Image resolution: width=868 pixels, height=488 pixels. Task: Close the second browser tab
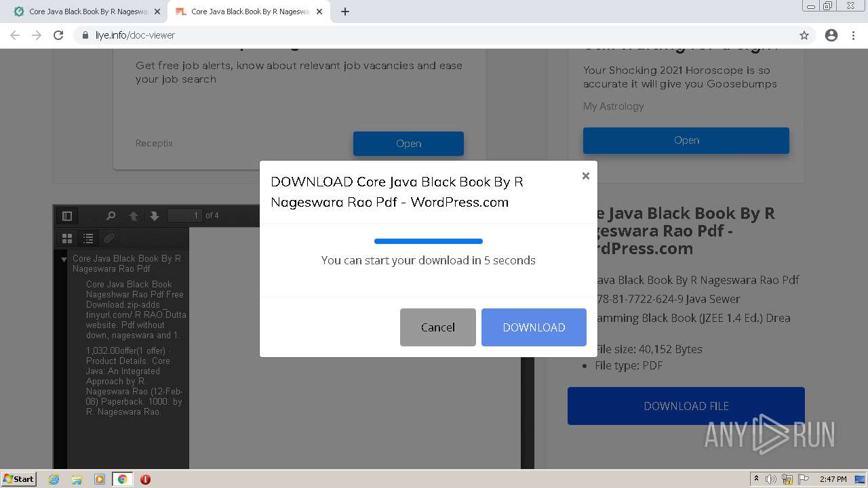319,12
